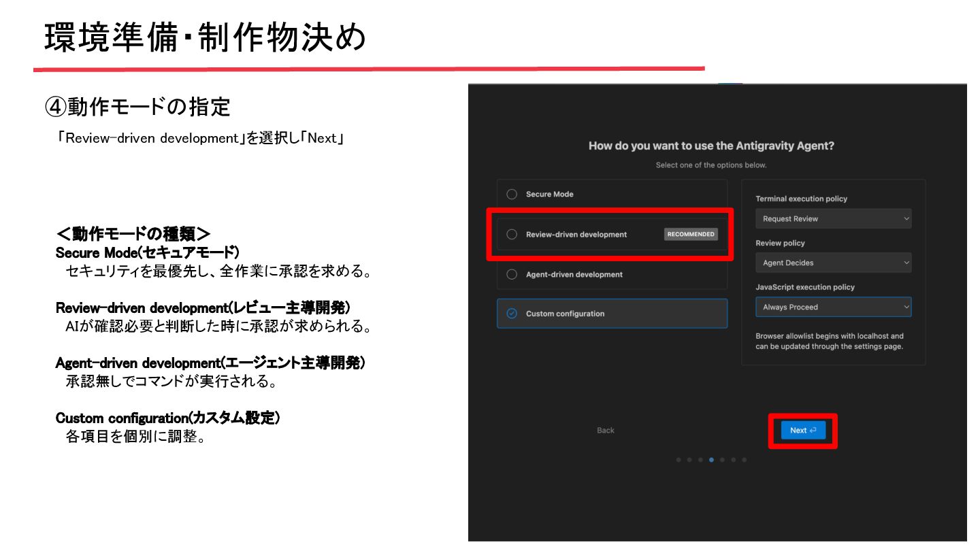Pick the Custom configuration option

(612, 314)
